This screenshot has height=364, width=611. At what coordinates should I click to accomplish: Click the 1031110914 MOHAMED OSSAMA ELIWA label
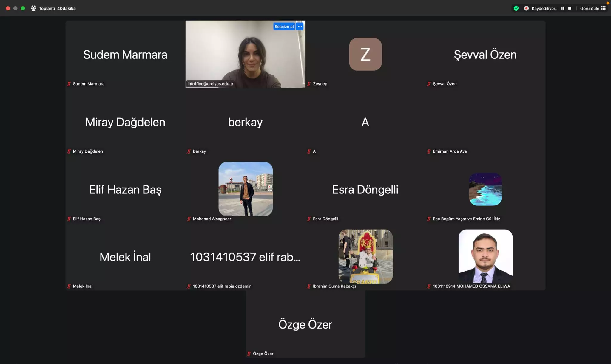[x=471, y=286]
